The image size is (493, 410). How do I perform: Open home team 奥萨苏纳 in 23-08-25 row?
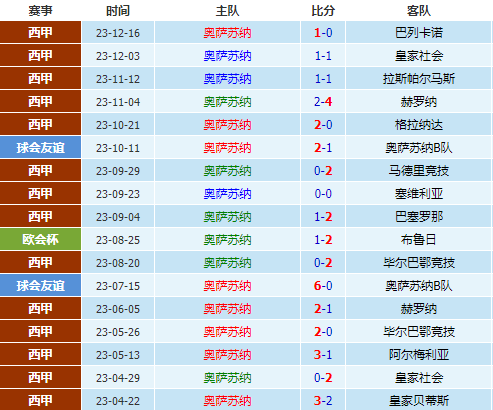pos(227,240)
